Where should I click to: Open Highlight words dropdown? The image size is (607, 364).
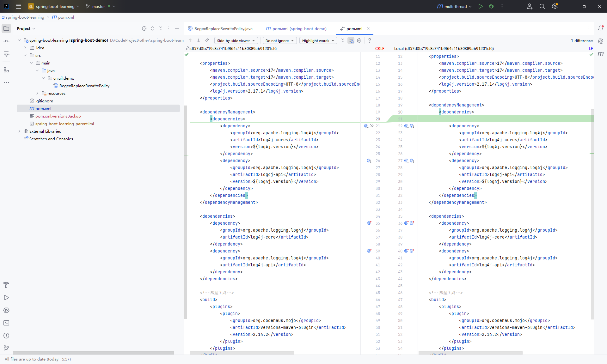(x=318, y=40)
